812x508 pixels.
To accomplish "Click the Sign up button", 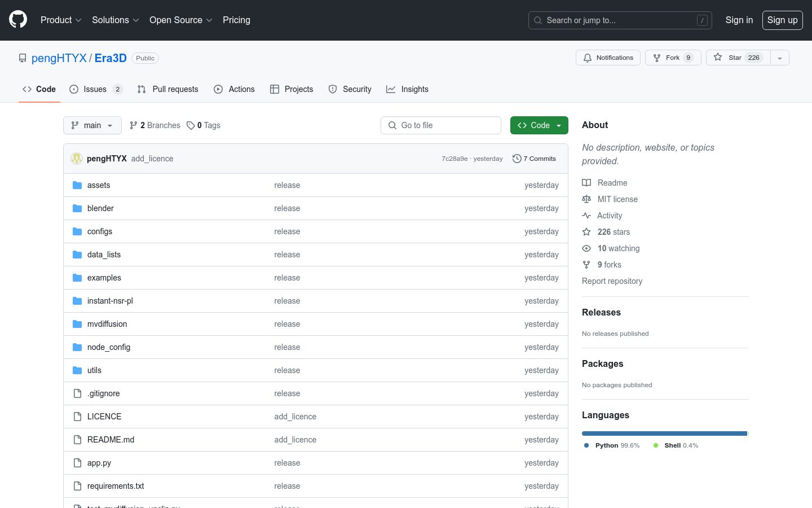I will [783, 20].
